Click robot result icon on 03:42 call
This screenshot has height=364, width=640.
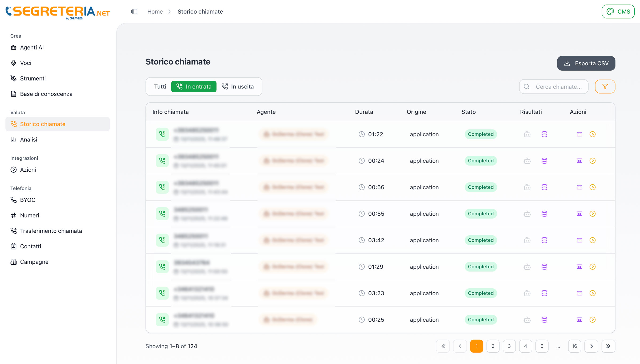pos(527,240)
